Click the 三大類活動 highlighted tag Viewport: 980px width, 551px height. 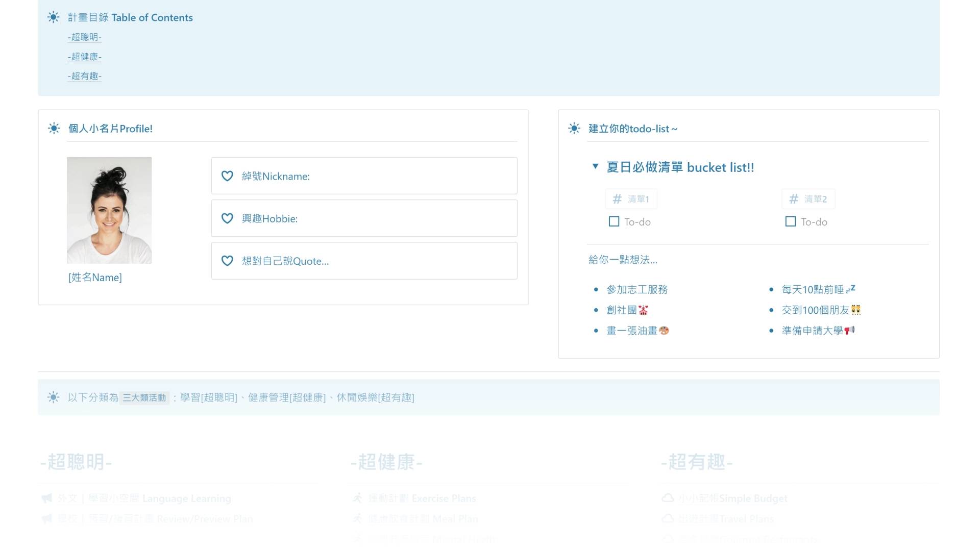point(144,397)
